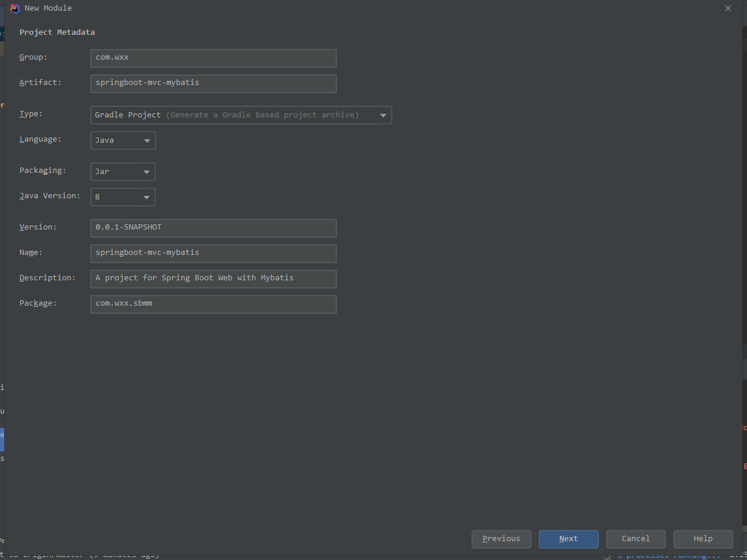The width and height of the screenshot is (747, 560).
Task: Click the New Module title text
Action: point(48,8)
